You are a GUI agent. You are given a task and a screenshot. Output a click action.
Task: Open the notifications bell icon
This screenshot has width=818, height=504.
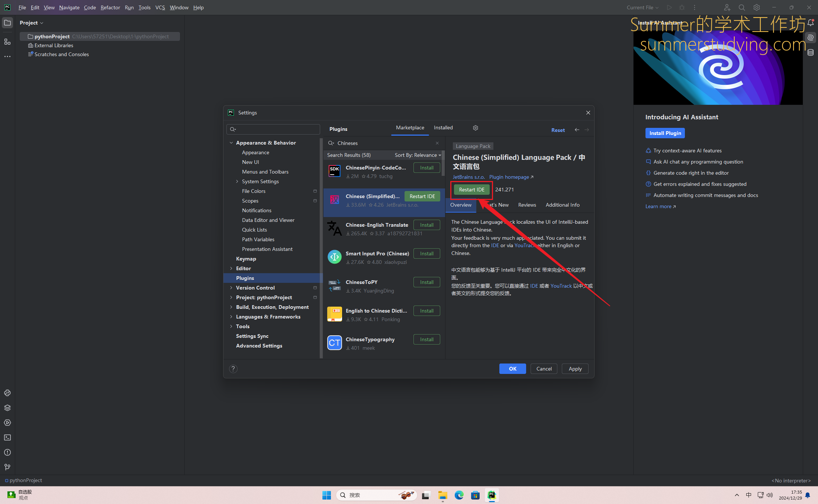[811, 23]
